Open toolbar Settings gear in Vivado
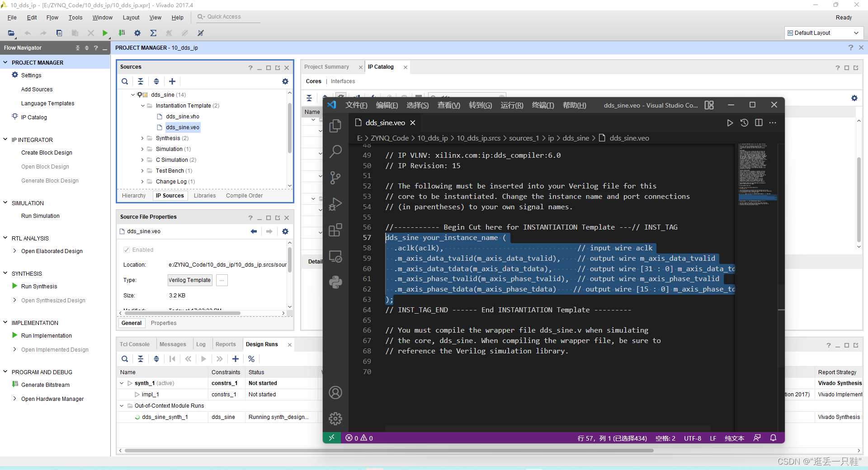 (137, 33)
